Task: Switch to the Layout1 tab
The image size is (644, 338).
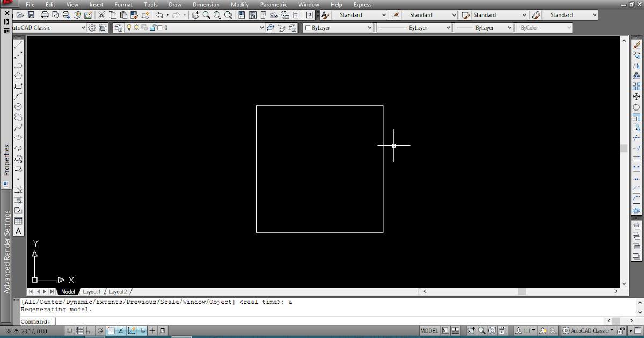Action: coord(91,291)
